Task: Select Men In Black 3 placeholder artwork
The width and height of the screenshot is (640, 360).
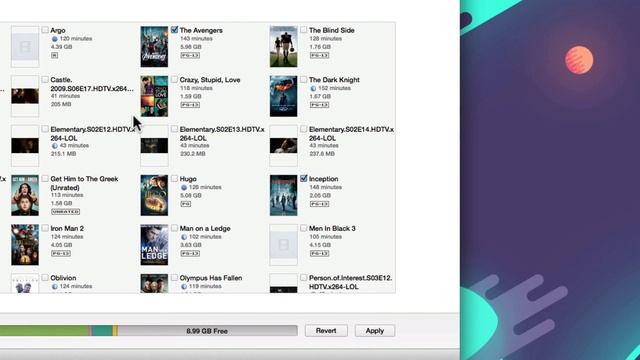Action: (284, 245)
